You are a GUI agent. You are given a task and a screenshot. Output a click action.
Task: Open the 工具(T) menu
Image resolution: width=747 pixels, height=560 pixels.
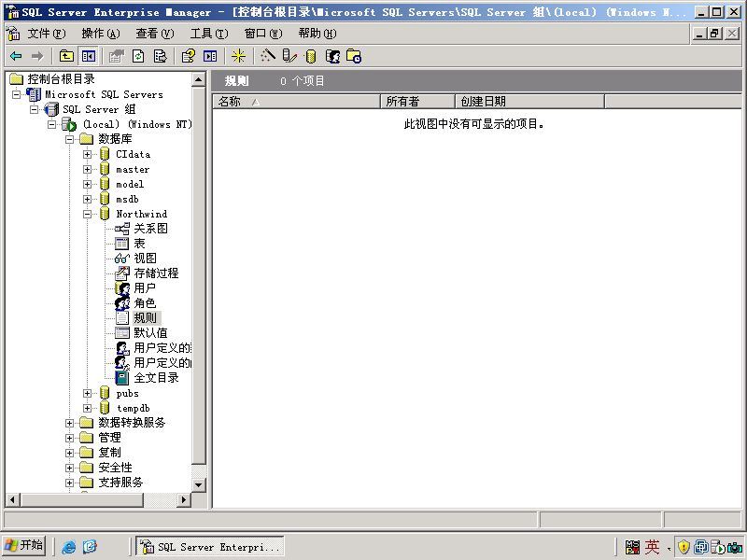(x=208, y=34)
